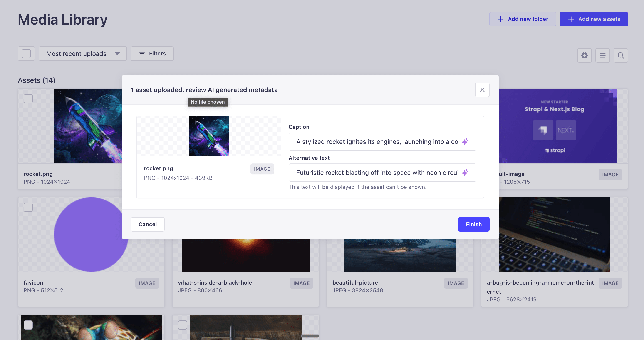Viewport: 644px width, 340px height.
Task: Click Add new assets button
Action: coord(594,19)
